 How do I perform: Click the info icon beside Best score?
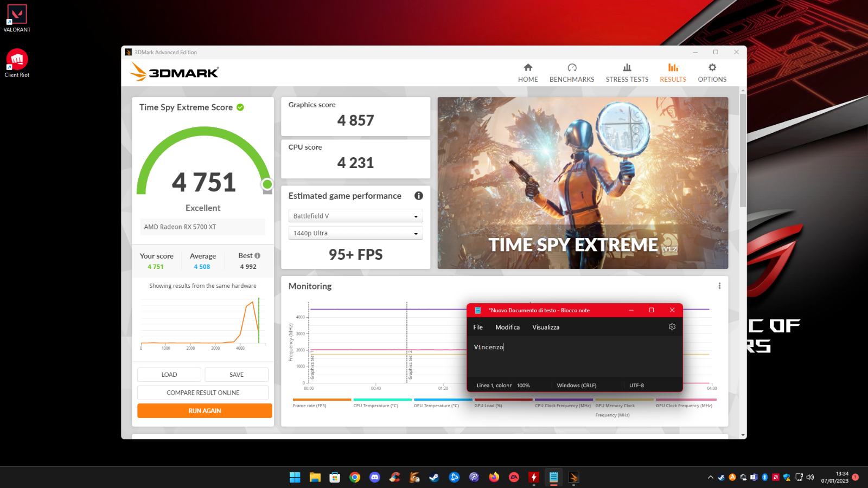click(257, 255)
